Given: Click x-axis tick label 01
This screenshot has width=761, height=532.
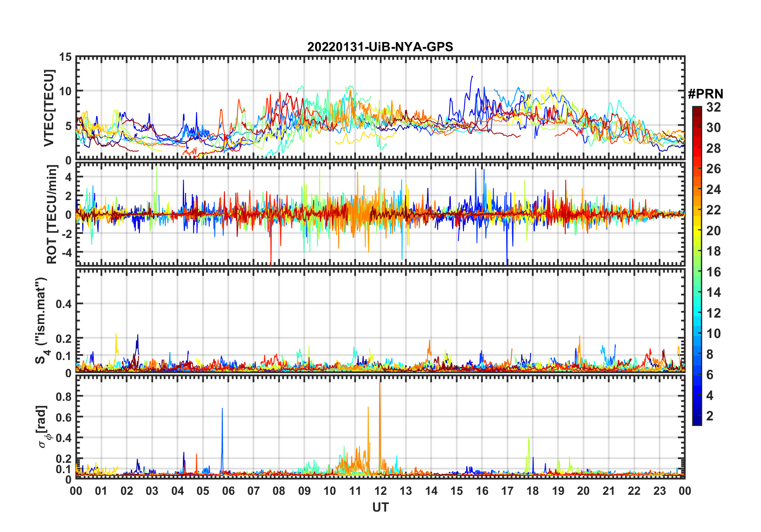Looking at the screenshot, I should (101, 491).
